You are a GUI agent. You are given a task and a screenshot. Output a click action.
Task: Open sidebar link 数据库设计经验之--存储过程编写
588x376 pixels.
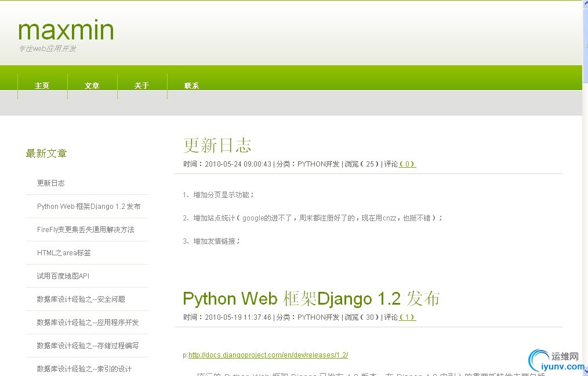tap(88, 346)
